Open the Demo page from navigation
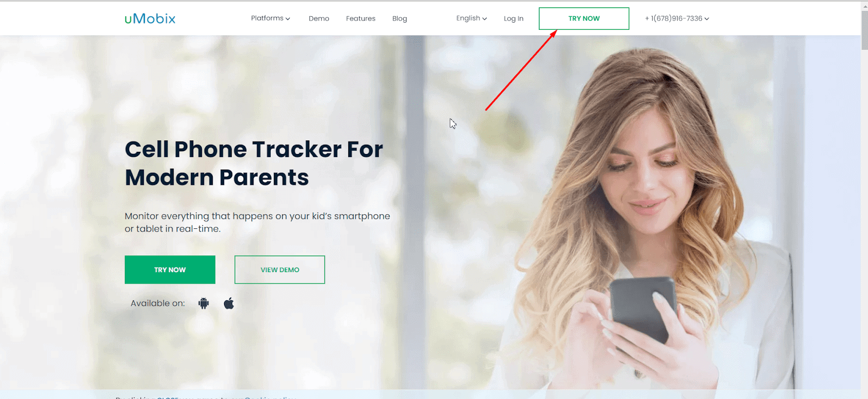This screenshot has width=868, height=399. pos(319,18)
